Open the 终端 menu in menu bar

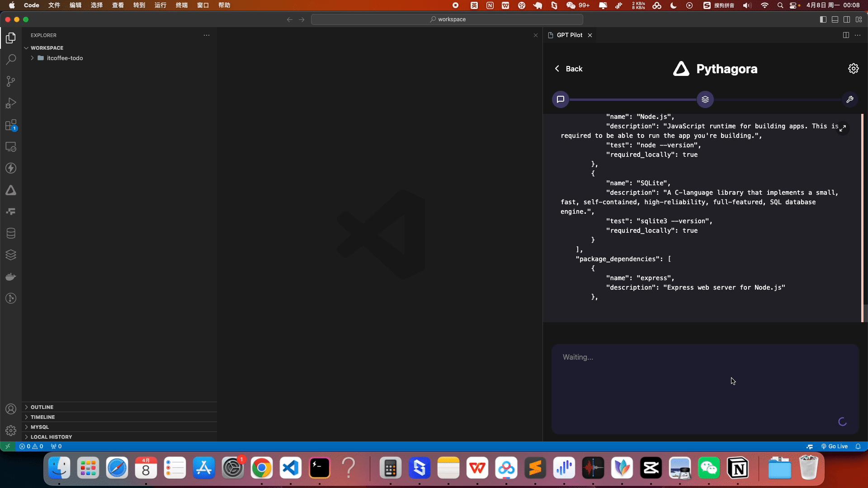pos(181,5)
